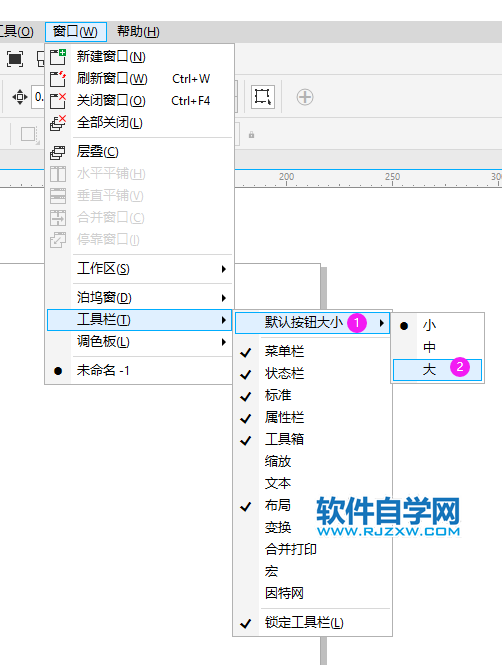Choose 层叠(C) menu entry

(x=139, y=152)
